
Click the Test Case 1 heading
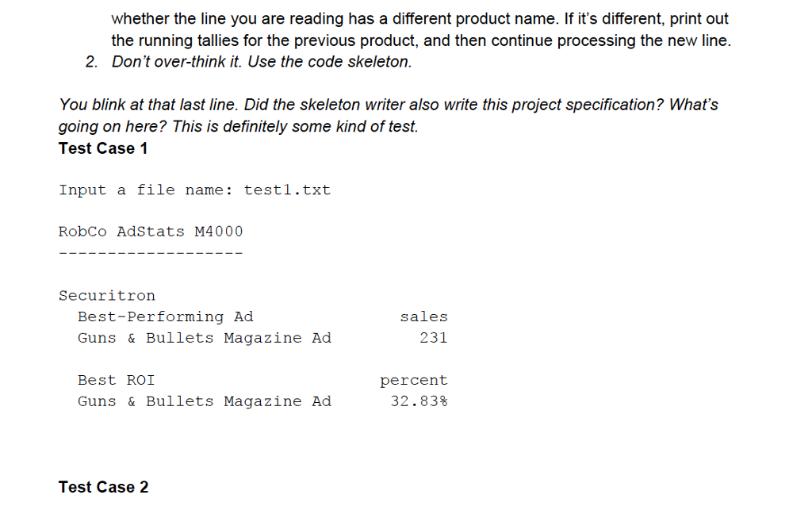103,148
